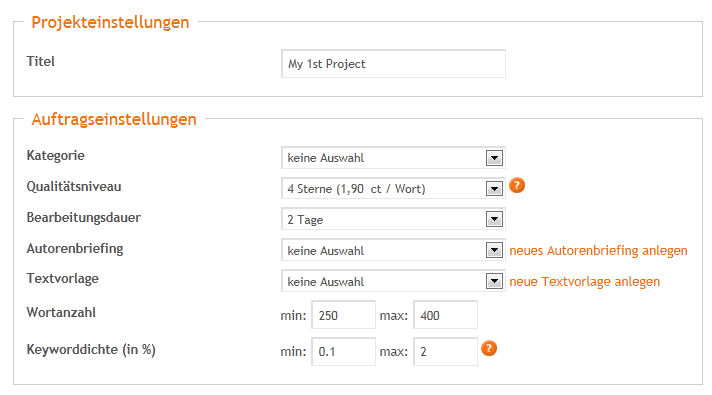Select the '4 Sterne (1,90 ct / Wort)' combo box
The width and height of the screenshot is (712, 395).
[x=393, y=188]
